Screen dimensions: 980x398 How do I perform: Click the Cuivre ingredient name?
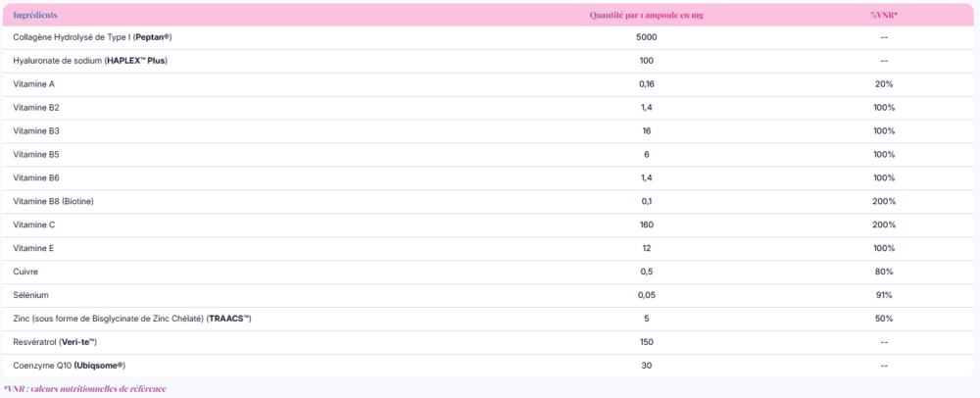25,272
